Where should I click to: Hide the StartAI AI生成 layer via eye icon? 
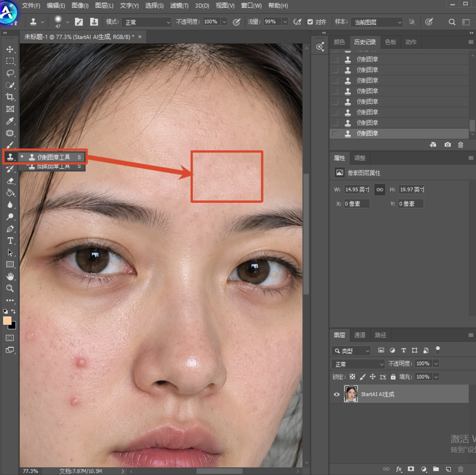point(337,394)
